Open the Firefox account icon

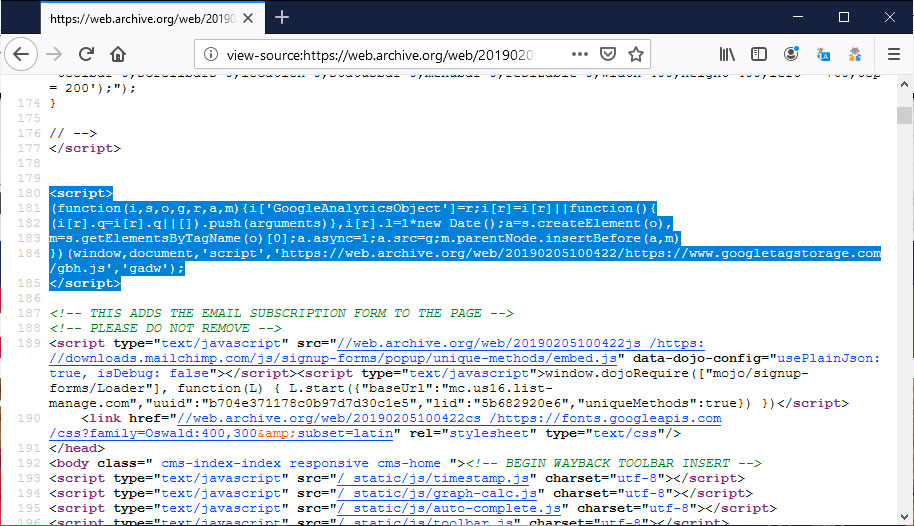tap(790, 54)
